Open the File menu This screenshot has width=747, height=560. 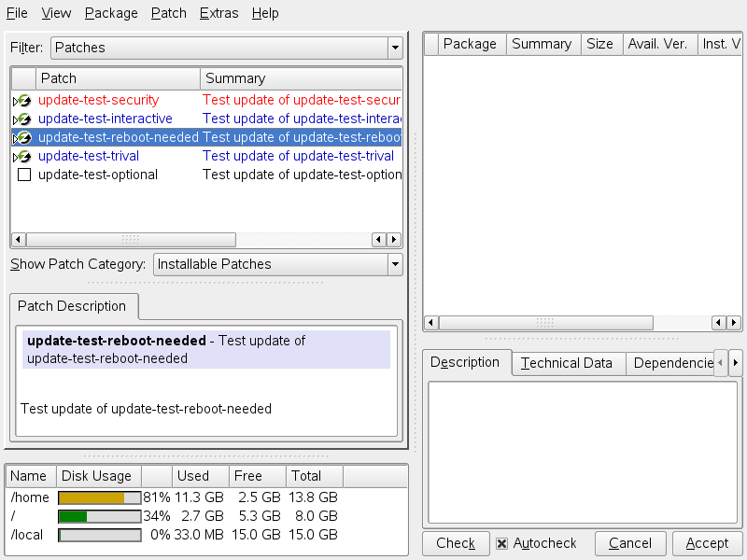point(17,13)
